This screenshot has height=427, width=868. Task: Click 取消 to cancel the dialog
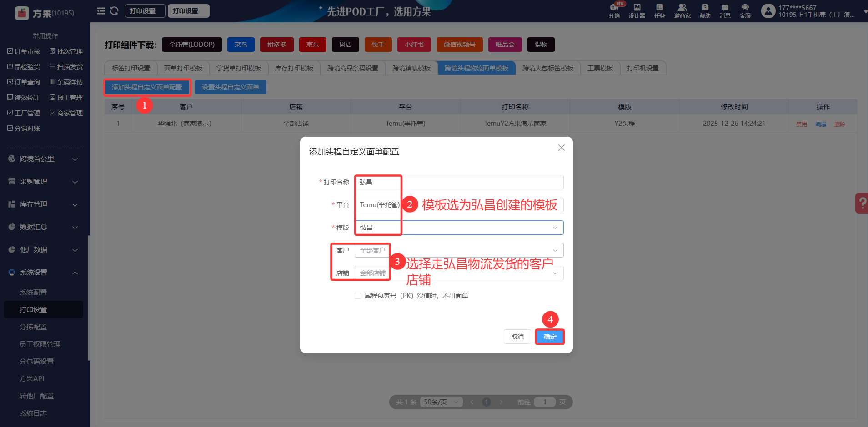pyautogui.click(x=517, y=337)
